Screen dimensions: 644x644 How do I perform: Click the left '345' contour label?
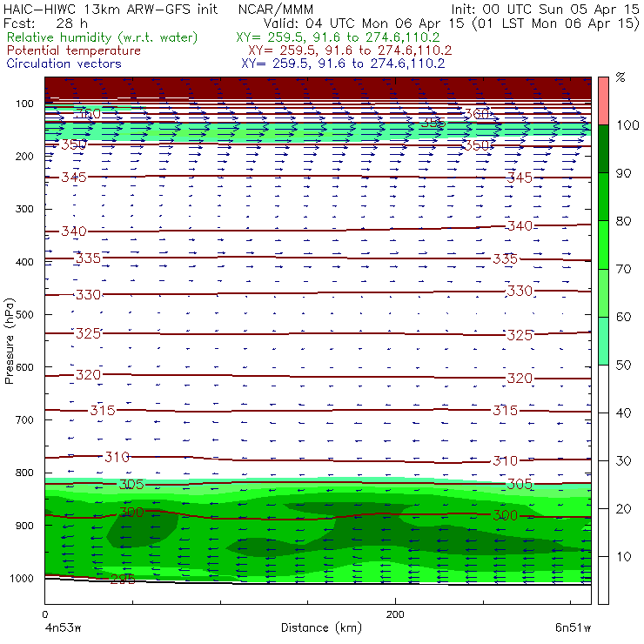point(74,177)
